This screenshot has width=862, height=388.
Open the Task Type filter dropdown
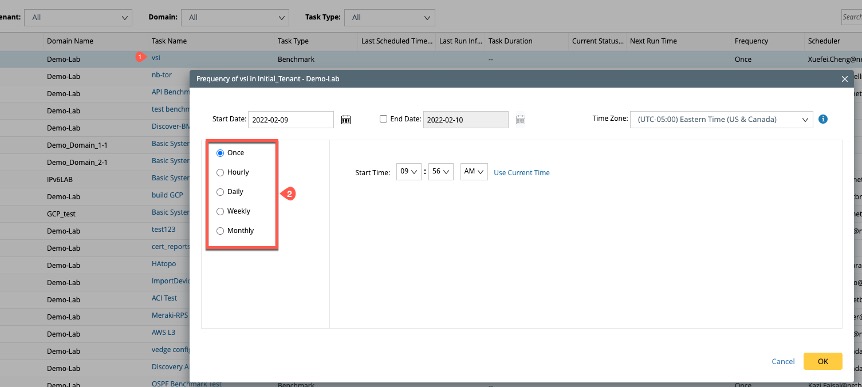(390, 18)
